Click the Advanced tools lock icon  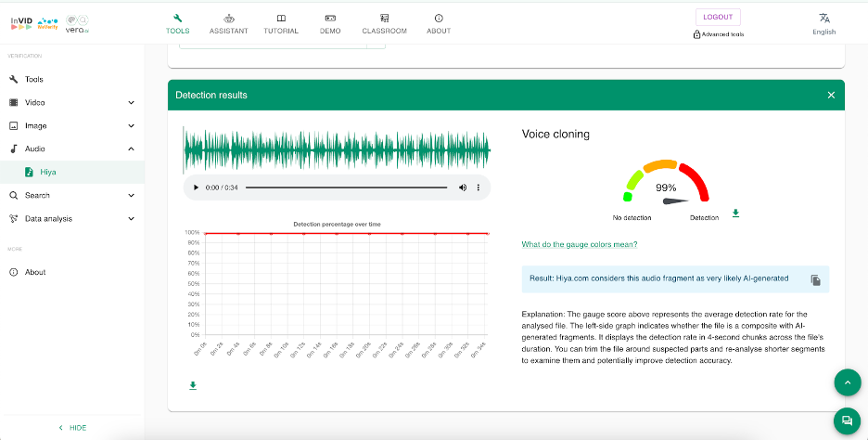pyautogui.click(x=697, y=34)
